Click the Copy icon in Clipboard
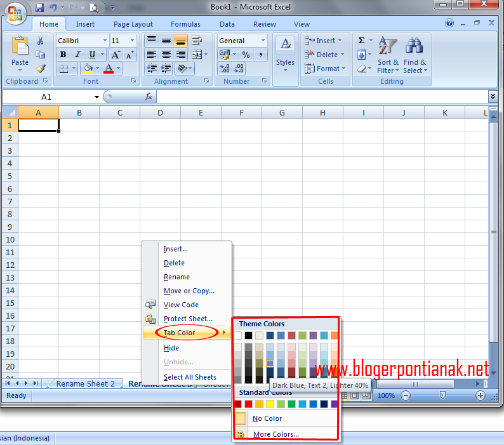504x445 pixels. click(40, 55)
